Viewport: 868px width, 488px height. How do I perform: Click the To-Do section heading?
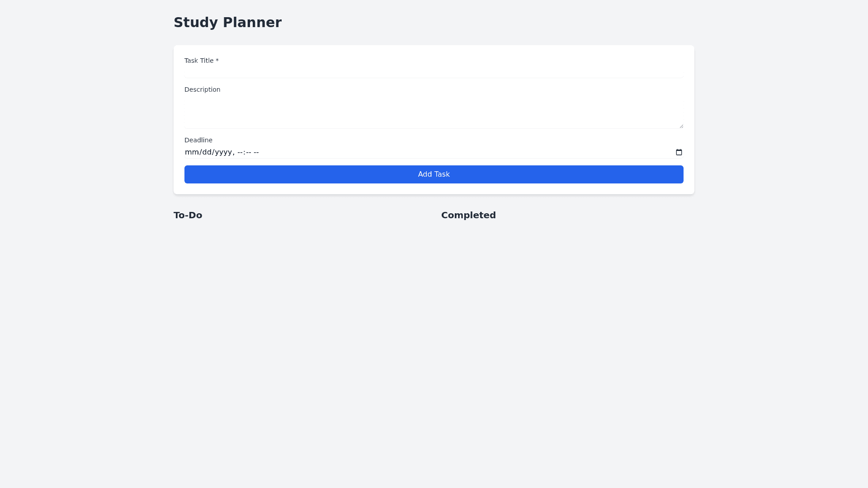[x=188, y=215]
